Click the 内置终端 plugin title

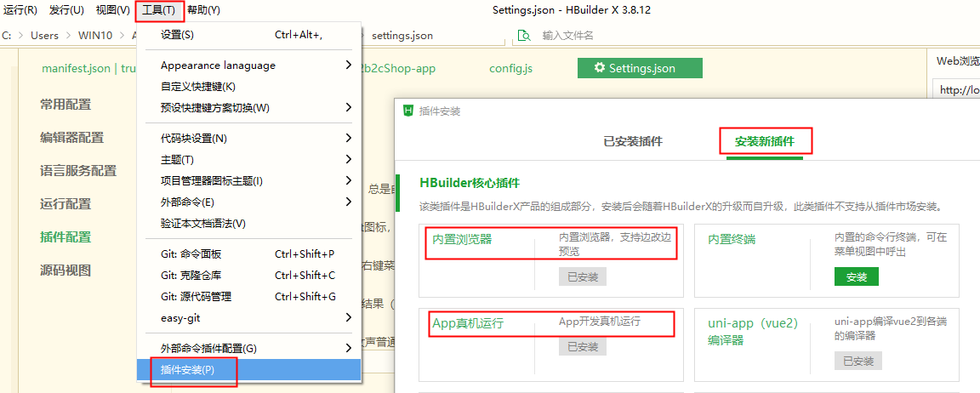732,239
